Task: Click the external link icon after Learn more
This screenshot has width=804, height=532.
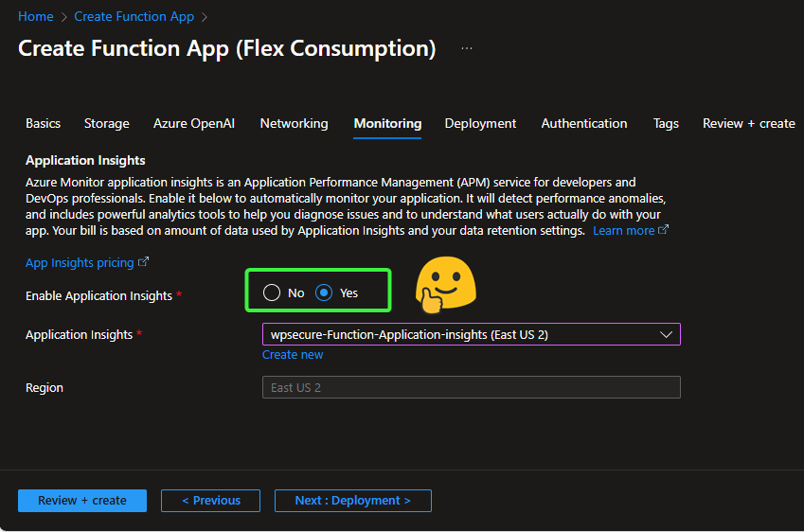Action: coord(664,230)
